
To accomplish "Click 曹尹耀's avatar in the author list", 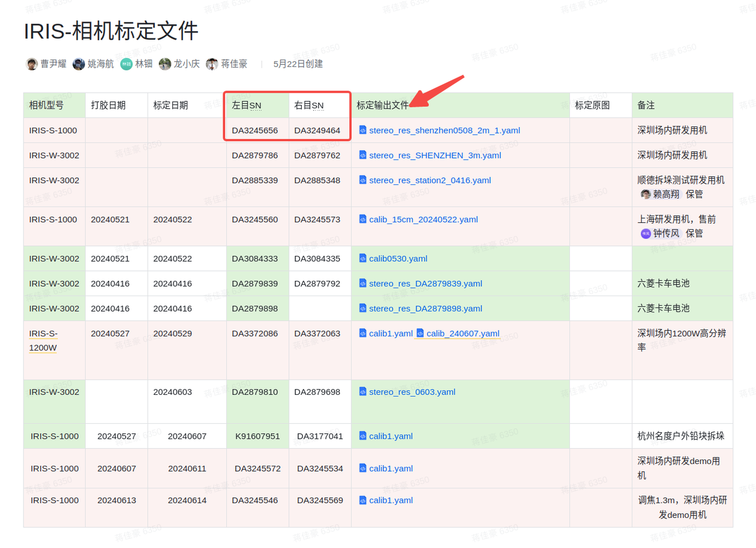I will [32, 64].
